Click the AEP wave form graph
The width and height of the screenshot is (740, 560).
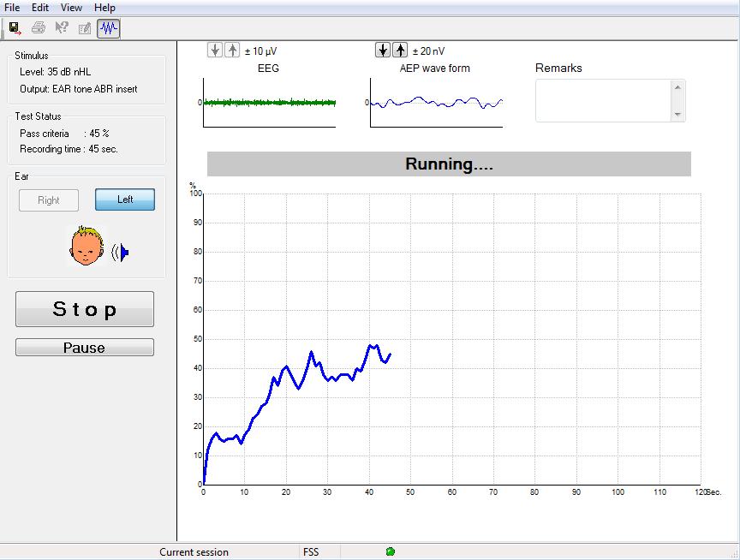coord(437,103)
